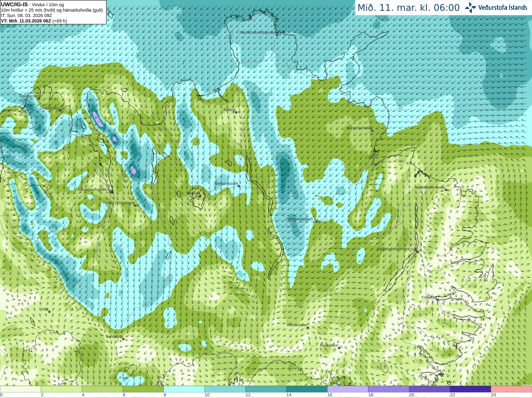
Task: Click the Mývatnsöræfi station marker dot
Action: (x=239, y=186)
